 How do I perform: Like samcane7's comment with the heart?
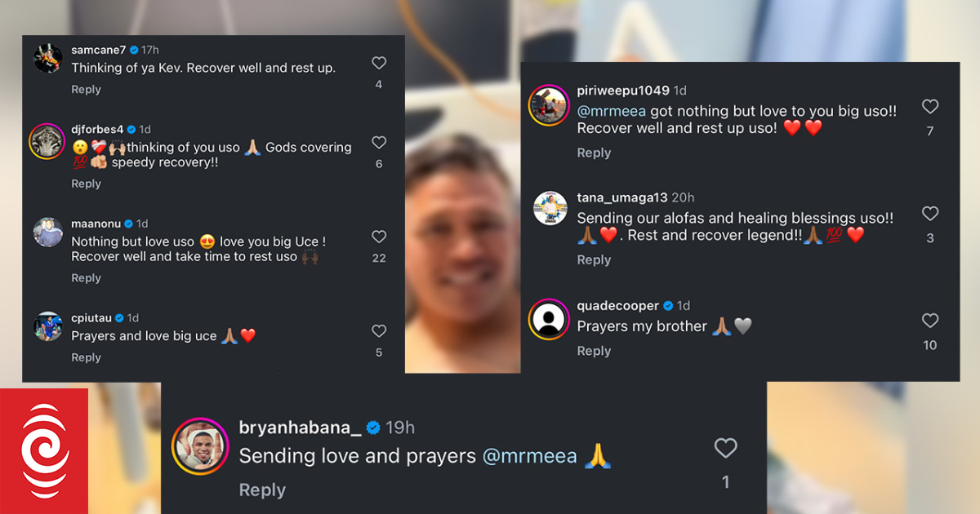coord(379,63)
